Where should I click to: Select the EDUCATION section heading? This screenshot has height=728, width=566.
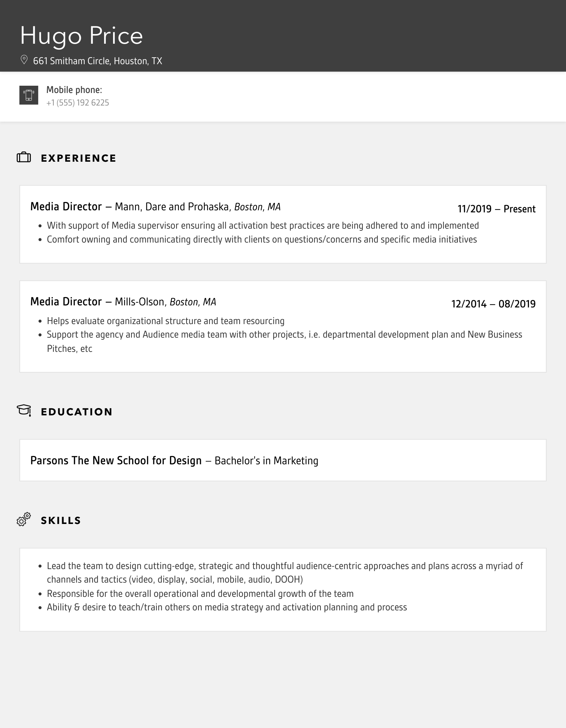click(x=77, y=412)
